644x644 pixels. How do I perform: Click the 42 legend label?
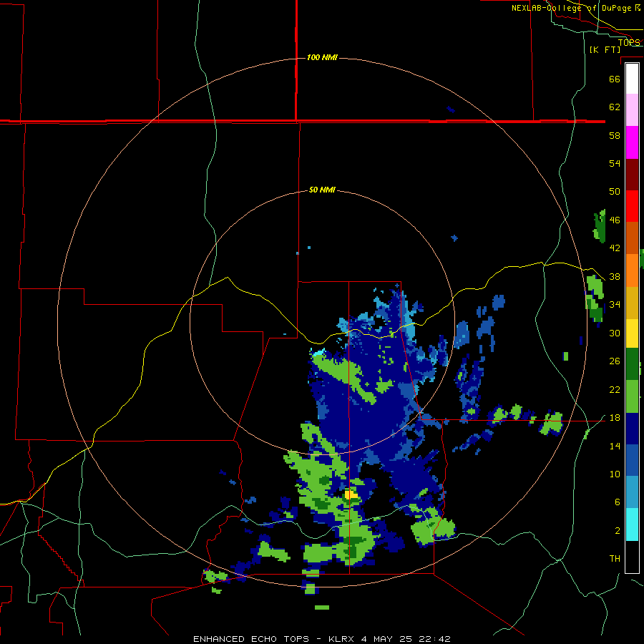click(x=615, y=248)
